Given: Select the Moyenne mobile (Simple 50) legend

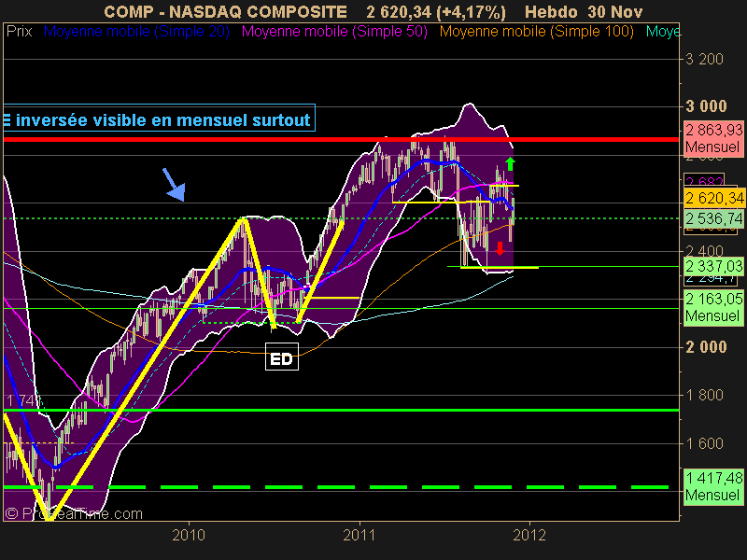Looking at the screenshot, I should coord(334,32).
